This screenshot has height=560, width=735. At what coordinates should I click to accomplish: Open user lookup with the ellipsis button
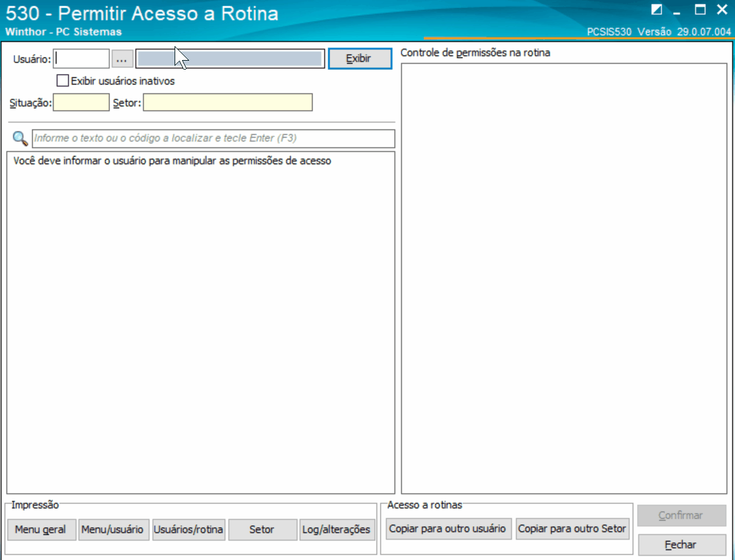click(x=122, y=59)
